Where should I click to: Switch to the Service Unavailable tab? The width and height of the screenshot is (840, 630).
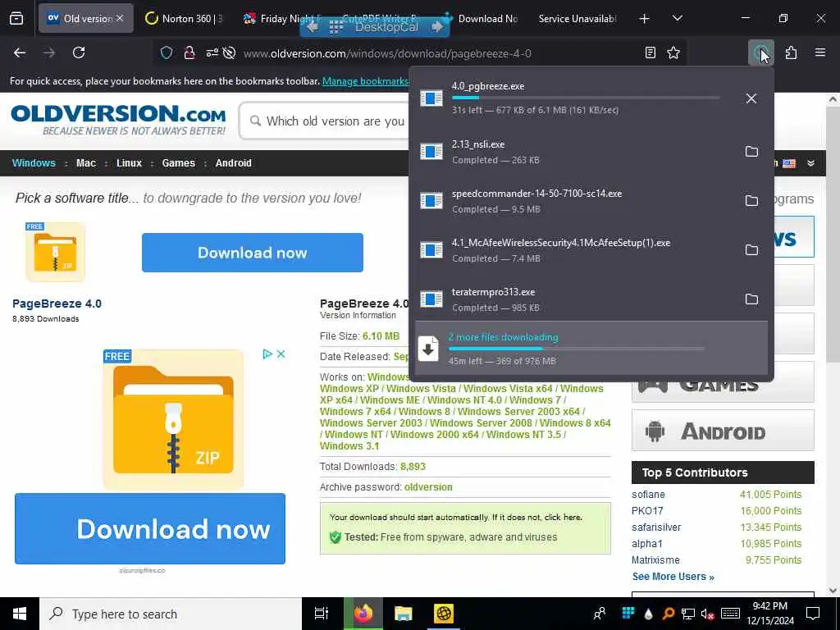[x=577, y=19]
